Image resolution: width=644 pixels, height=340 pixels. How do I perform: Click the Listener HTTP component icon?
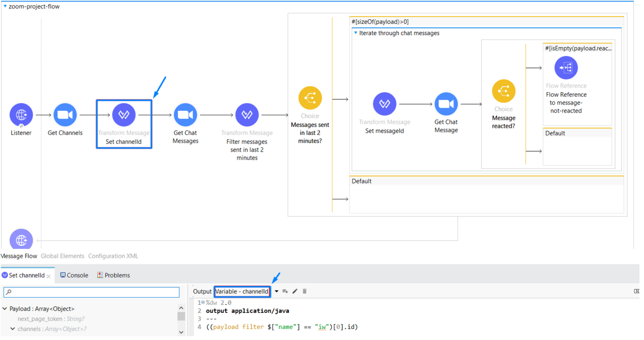pos(21,114)
